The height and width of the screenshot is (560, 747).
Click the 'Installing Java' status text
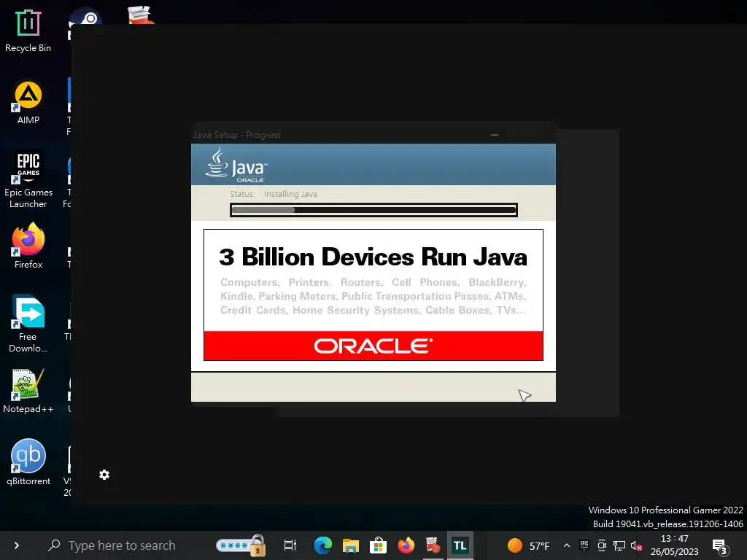tap(290, 194)
